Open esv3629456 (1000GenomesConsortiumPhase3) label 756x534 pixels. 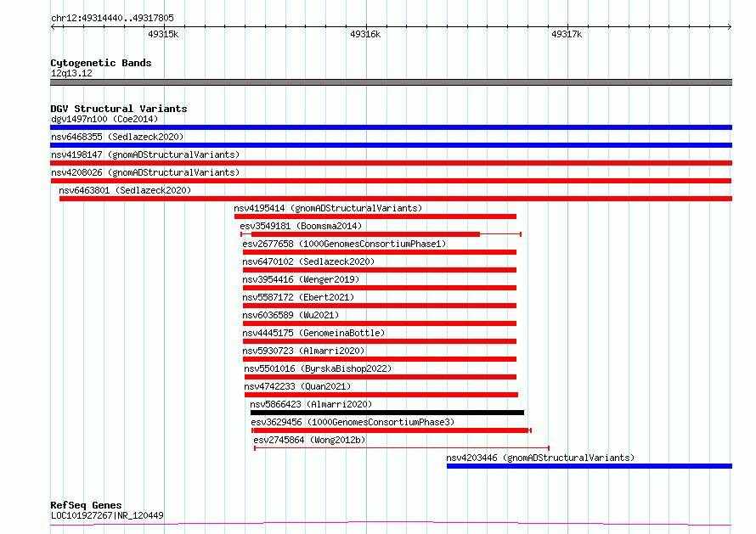click(353, 422)
